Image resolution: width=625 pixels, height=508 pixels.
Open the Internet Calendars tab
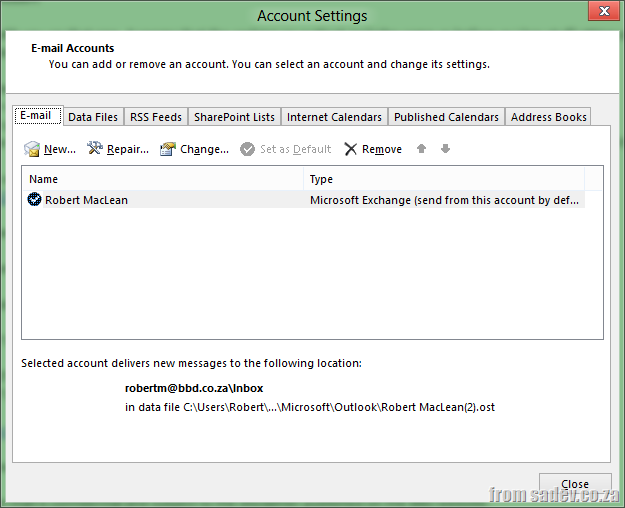[x=334, y=117]
